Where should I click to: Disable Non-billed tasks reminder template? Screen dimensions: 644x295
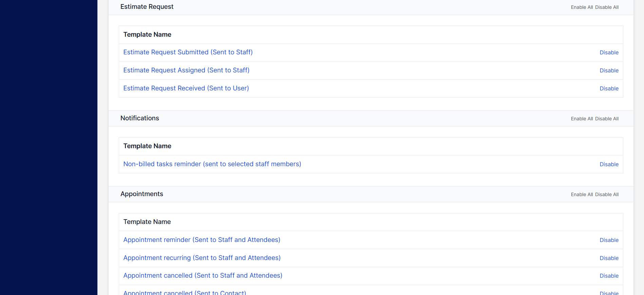[609, 164]
